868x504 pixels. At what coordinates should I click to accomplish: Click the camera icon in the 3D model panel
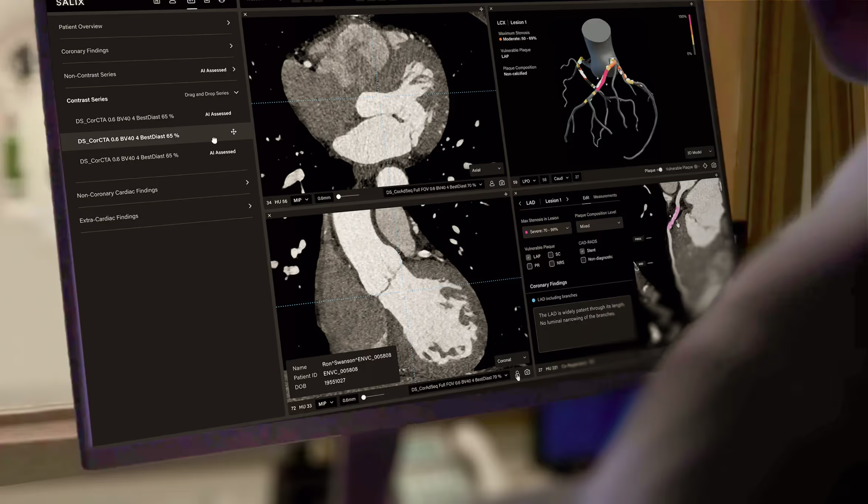(714, 165)
